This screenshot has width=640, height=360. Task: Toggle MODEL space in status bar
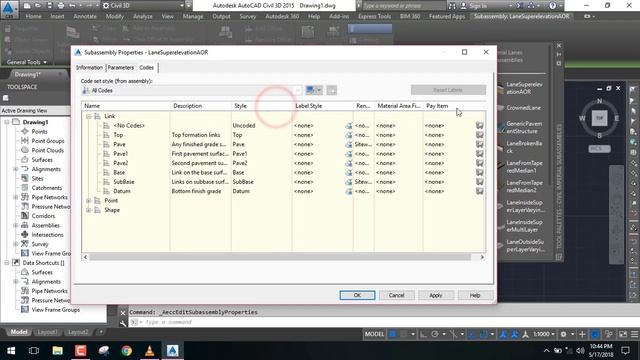[x=374, y=334]
